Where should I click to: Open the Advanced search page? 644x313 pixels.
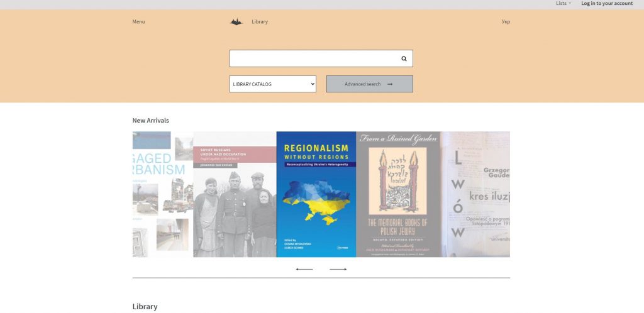(370, 84)
